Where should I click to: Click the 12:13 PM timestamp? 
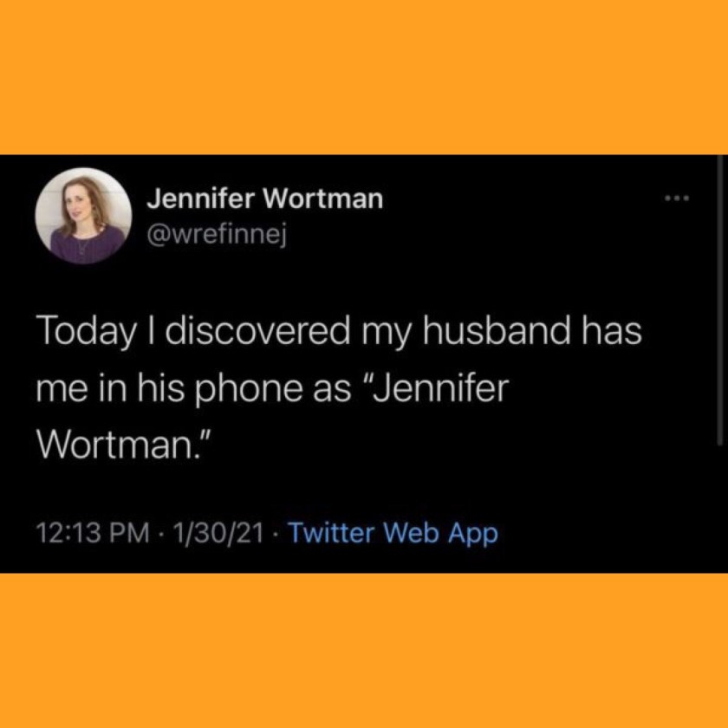tap(93, 533)
